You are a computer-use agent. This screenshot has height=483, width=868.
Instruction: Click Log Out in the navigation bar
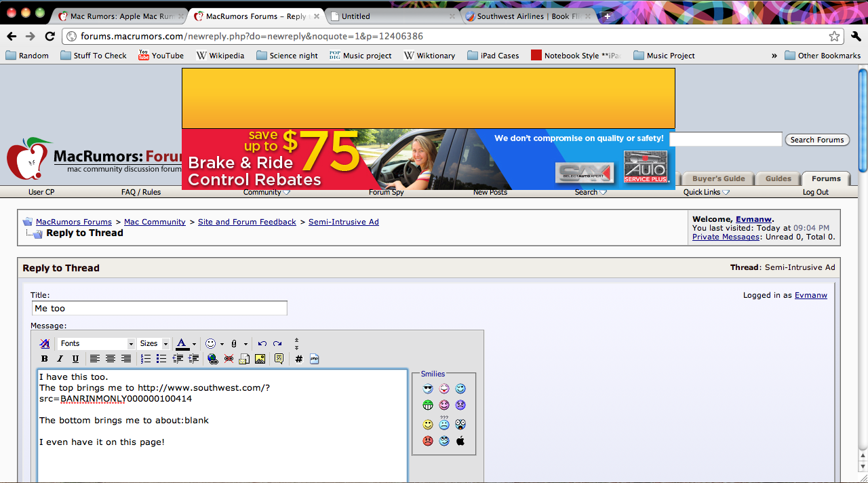click(816, 192)
